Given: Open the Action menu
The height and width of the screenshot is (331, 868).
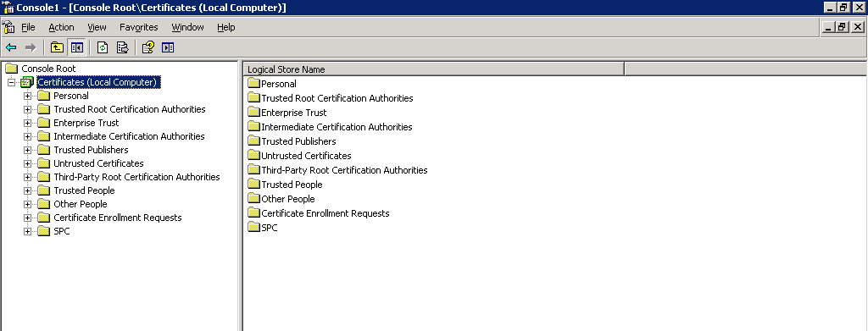Looking at the screenshot, I should (61, 27).
